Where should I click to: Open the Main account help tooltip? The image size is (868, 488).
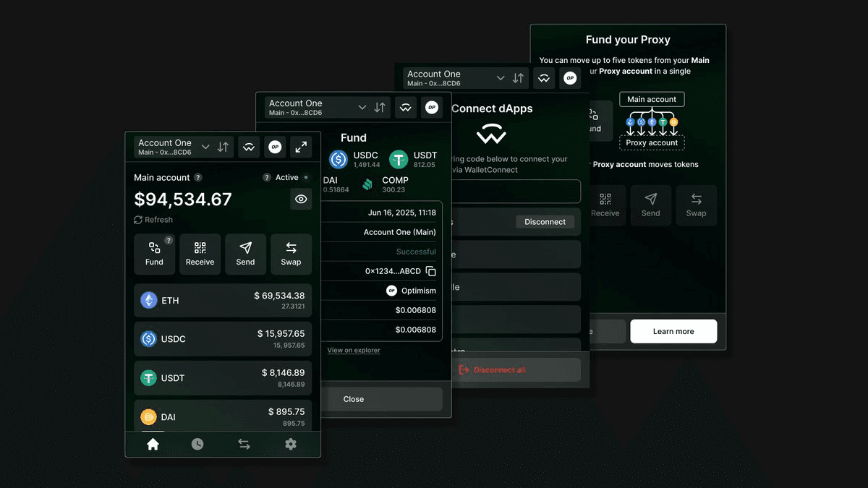[x=198, y=178]
